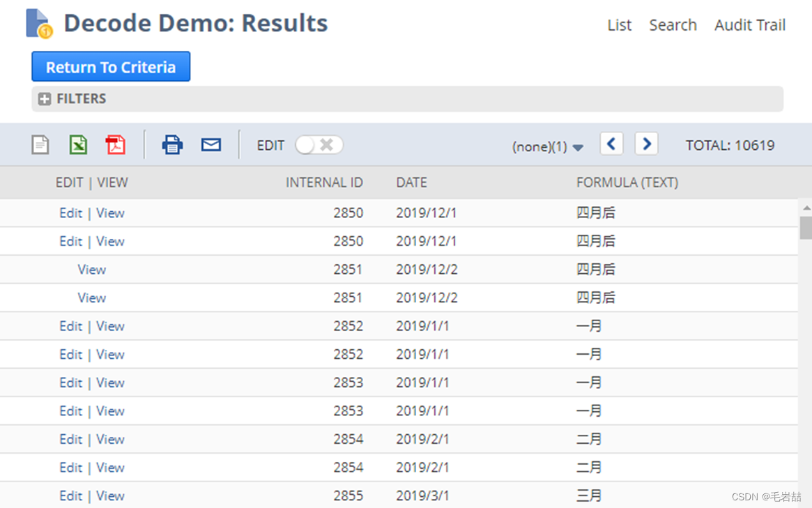Click View on the 2854 row
This screenshot has height=508, width=812.
click(110, 439)
